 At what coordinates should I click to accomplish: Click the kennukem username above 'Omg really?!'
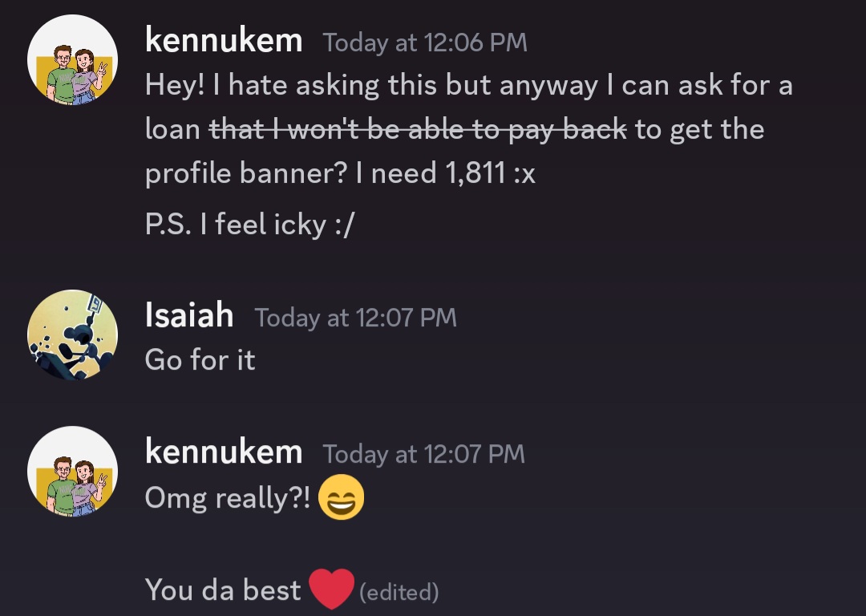tap(224, 452)
